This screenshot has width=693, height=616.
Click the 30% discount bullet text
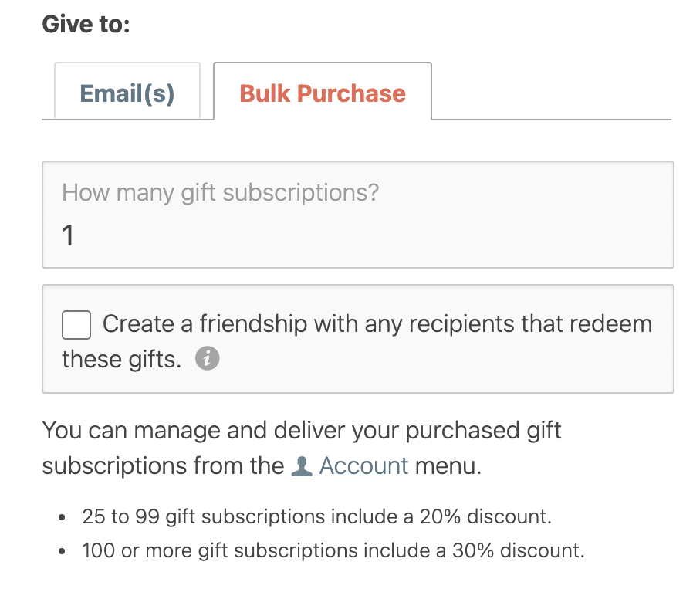pyautogui.click(x=333, y=551)
